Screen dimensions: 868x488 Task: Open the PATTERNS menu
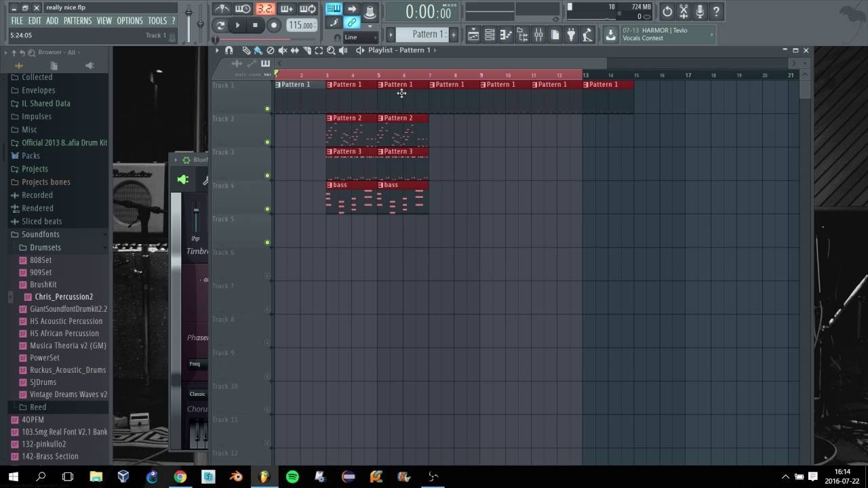(77, 21)
